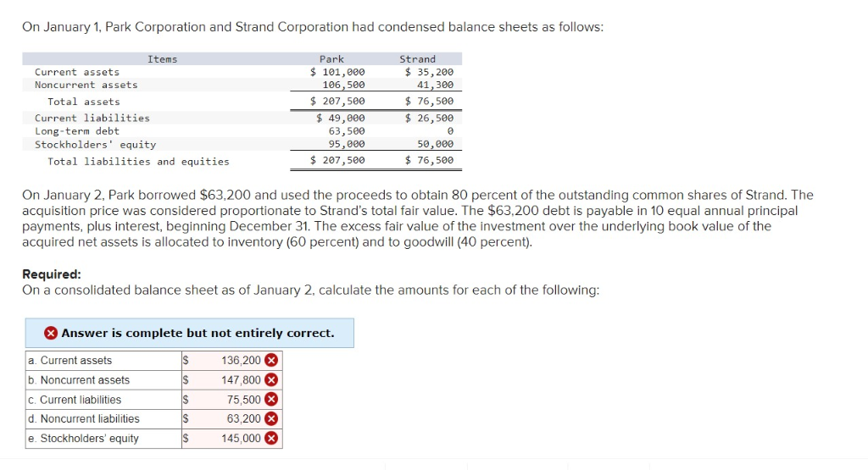The width and height of the screenshot is (868, 470).
Task: Click the 'd. Noncurrent liabilities' row label
Action: (84, 419)
